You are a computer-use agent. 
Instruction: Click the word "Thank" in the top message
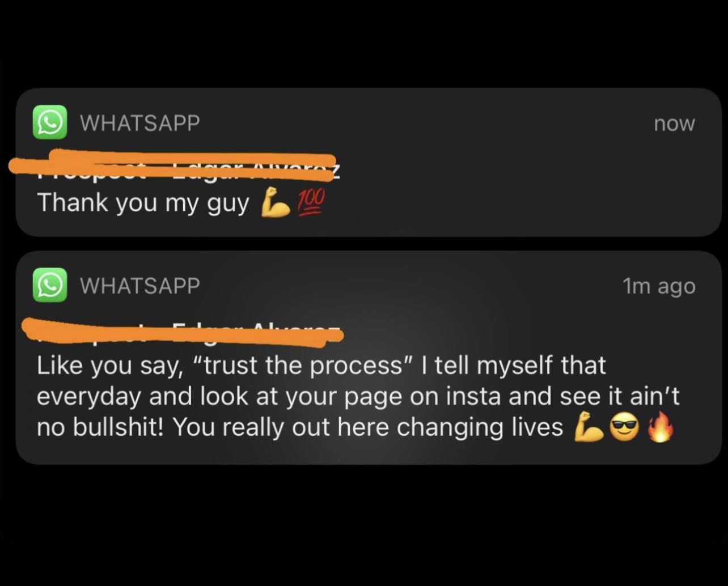click(73, 202)
